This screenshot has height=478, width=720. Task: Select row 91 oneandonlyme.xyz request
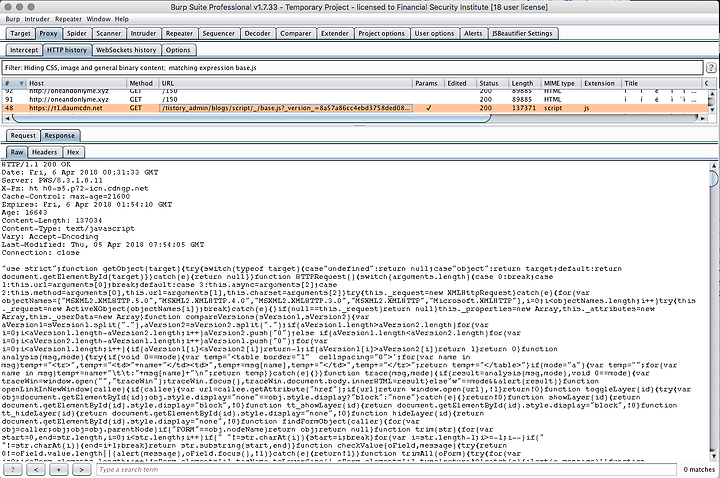(354, 99)
